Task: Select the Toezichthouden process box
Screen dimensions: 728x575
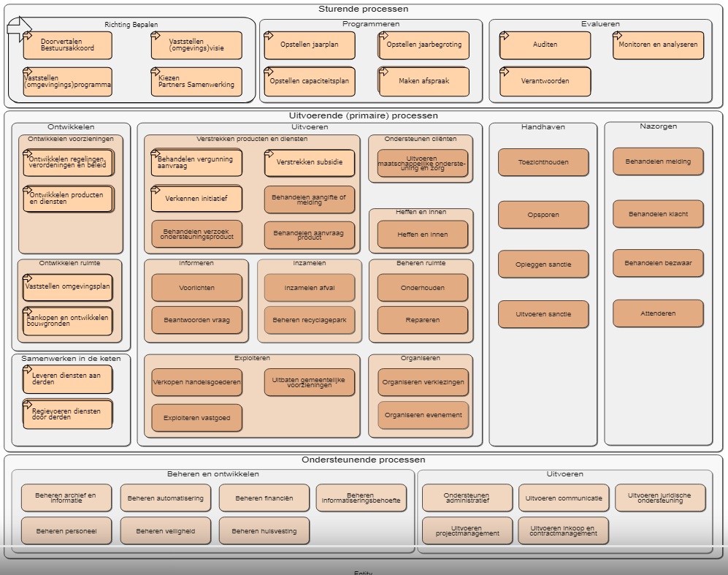Action: [x=543, y=162]
